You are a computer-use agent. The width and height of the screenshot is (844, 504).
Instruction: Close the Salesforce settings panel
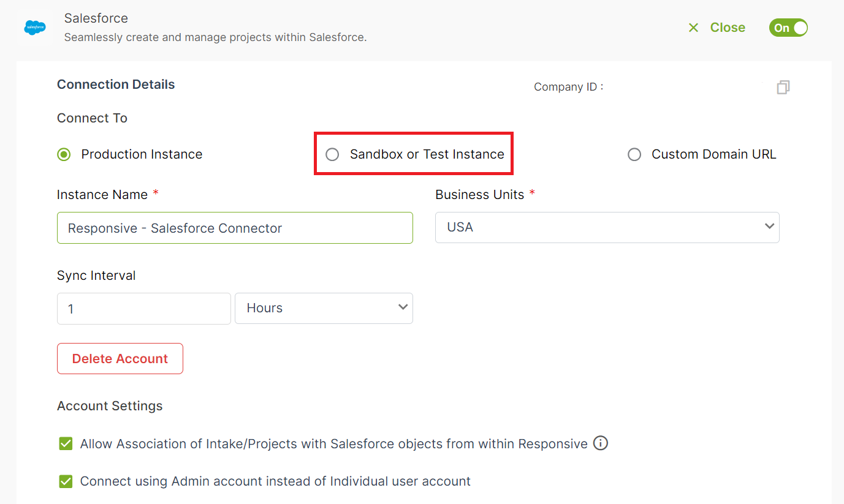point(717,28)
